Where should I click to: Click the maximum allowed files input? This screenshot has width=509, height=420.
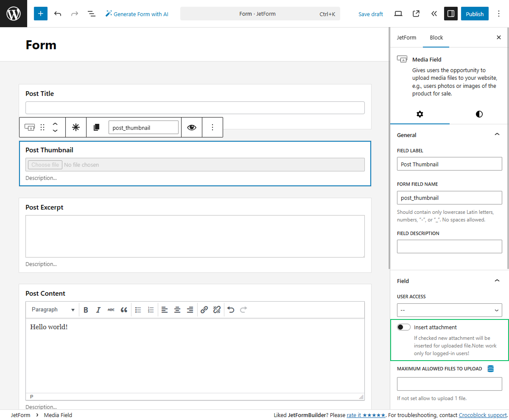pos(450,384)
